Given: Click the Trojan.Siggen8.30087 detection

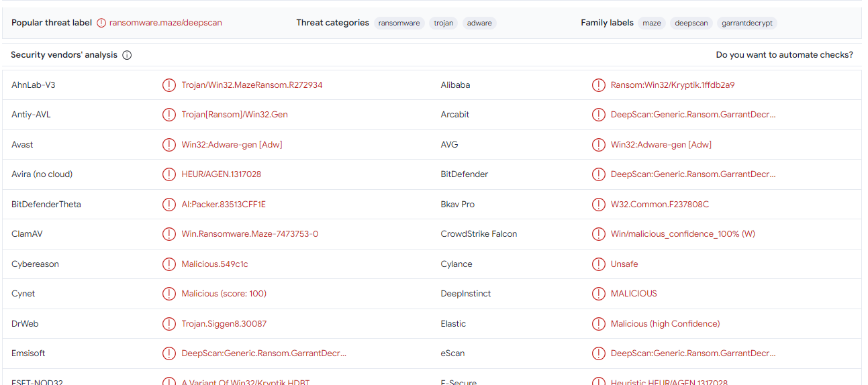Looking at the screenshot, I should (224, 324).
